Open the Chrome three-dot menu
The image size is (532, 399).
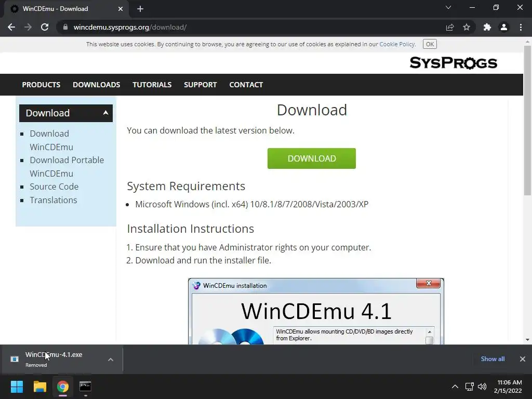tap(521, 27)
